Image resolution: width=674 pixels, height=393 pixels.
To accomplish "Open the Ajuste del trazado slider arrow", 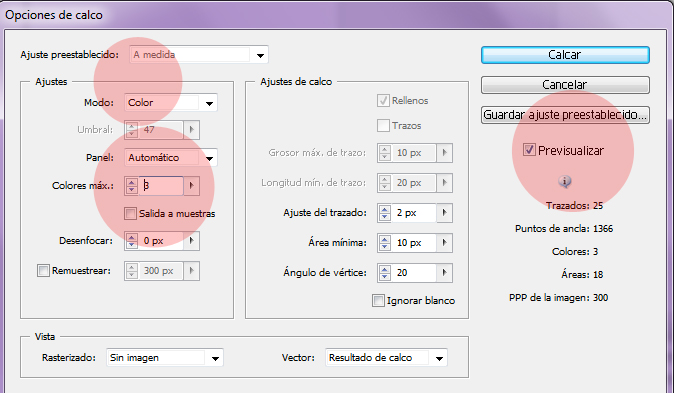I will (x=444, y=213).
